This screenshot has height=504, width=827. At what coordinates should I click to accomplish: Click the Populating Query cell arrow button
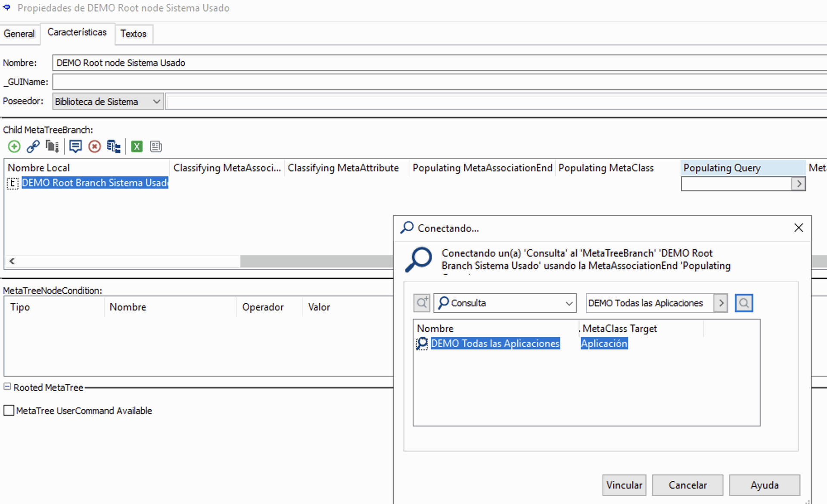point(799,184)
